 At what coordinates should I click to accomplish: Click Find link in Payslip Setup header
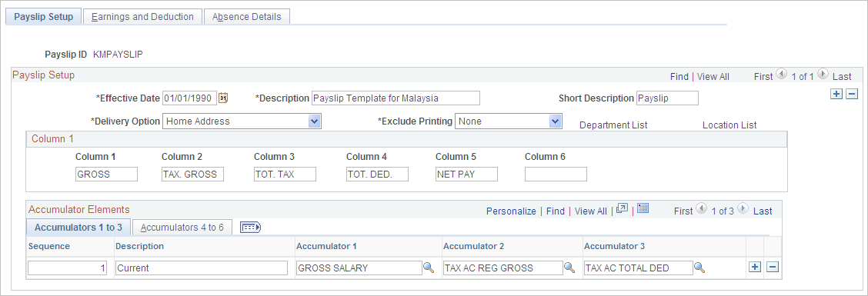point(679,77)
